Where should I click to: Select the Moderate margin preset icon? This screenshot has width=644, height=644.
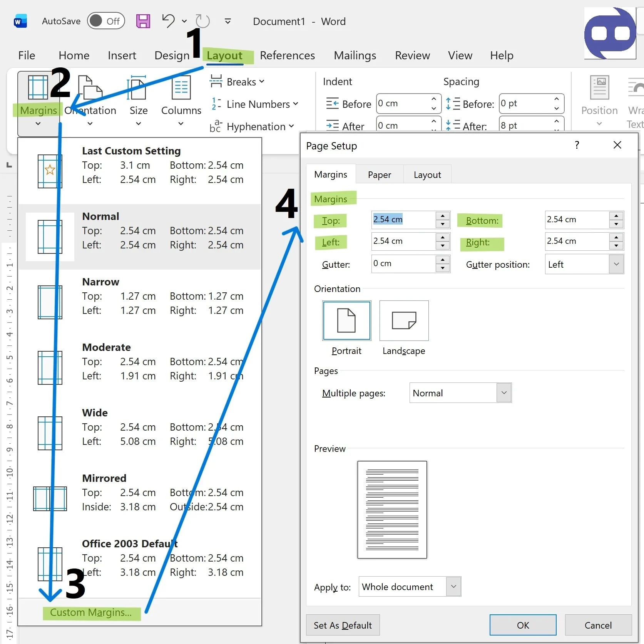(x=50, y=368)
